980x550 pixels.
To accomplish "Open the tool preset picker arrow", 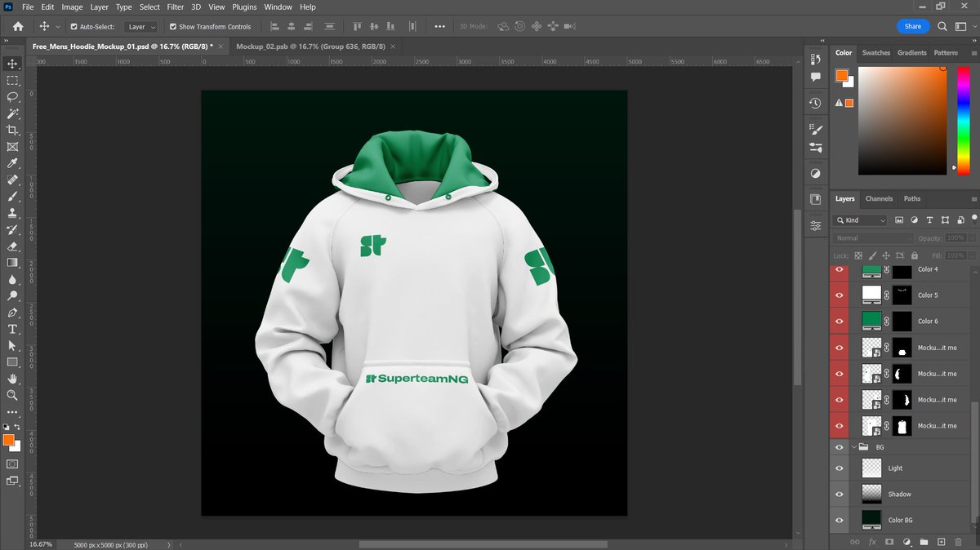I will tap(57, 27).
